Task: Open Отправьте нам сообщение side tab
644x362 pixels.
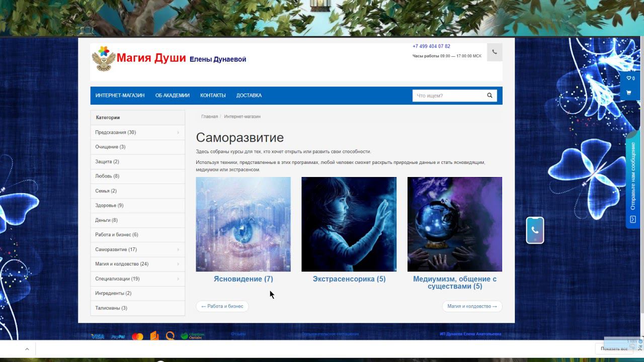Action: pos(633,179)
